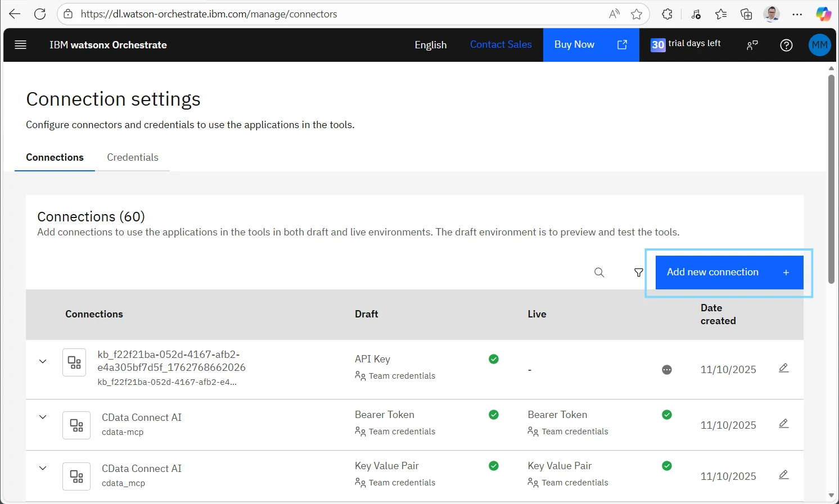Open the hamburger navigation menu
839x504 pixels.
point(20,45)
